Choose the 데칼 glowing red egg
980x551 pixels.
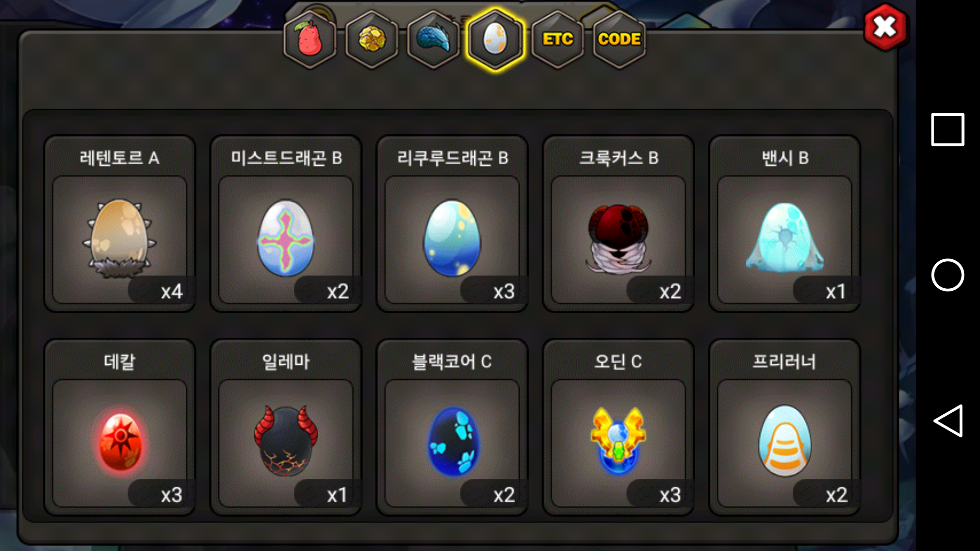click(120, 427)
